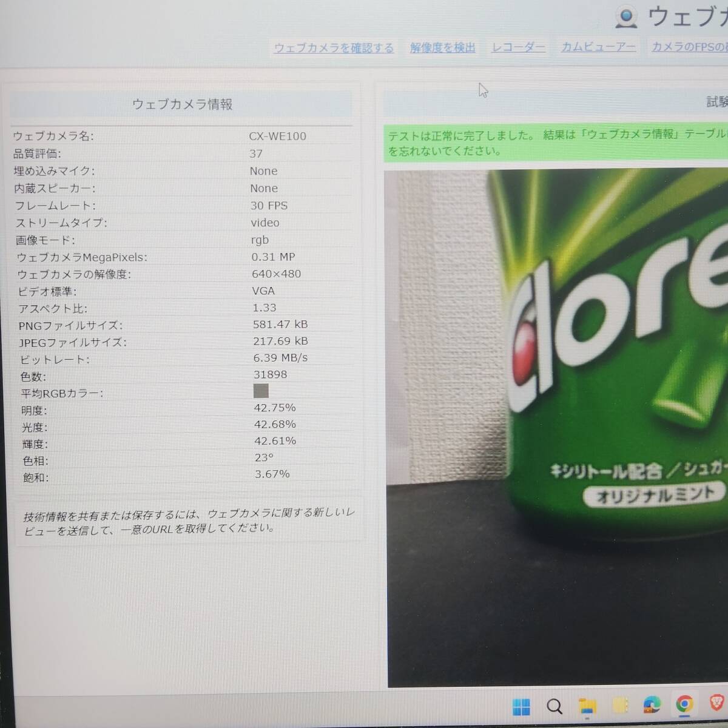Select the JPEG file size 217.69 kB
The width and height of the screenshot is (728, 728).
280,341
